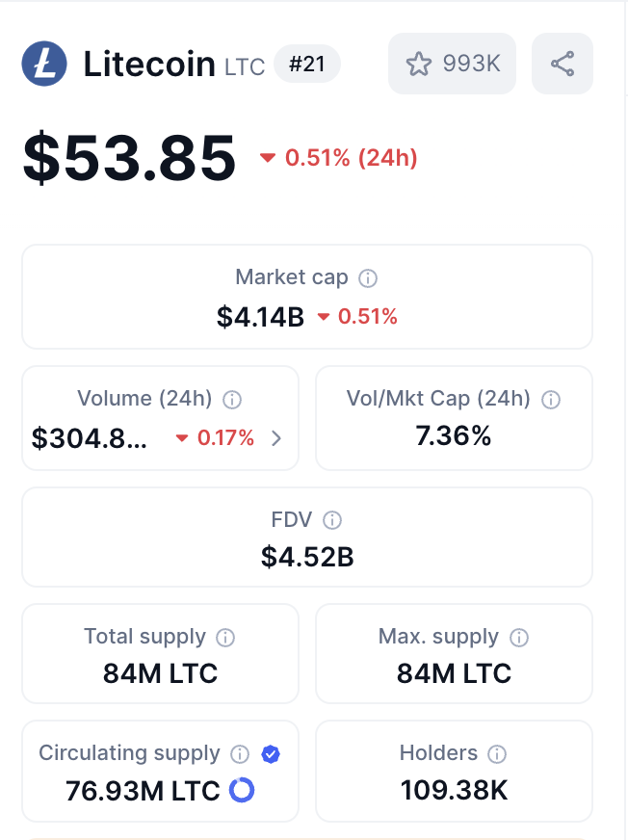The image size is (628, 840).
Task: Click the Litecoin logo icon
Action: tap(42, 63)
